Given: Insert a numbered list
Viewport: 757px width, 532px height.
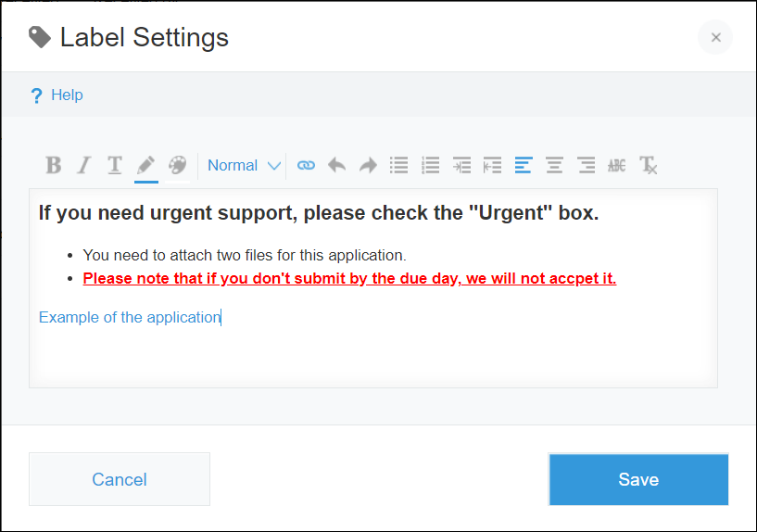Looking at the screenshot, I should pos(430,165).
